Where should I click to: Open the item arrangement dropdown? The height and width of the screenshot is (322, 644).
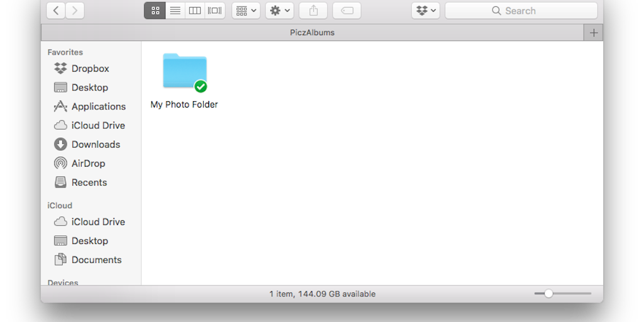pyautogui.click(x=246, y=11)
